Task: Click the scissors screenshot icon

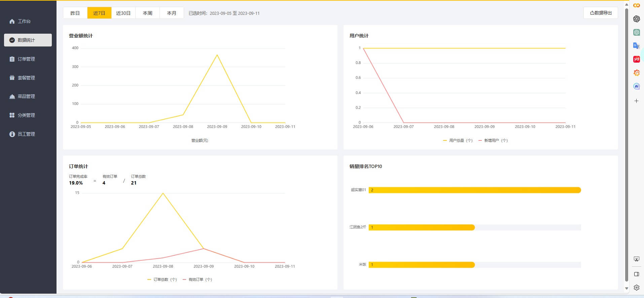Action: point(636,259)
